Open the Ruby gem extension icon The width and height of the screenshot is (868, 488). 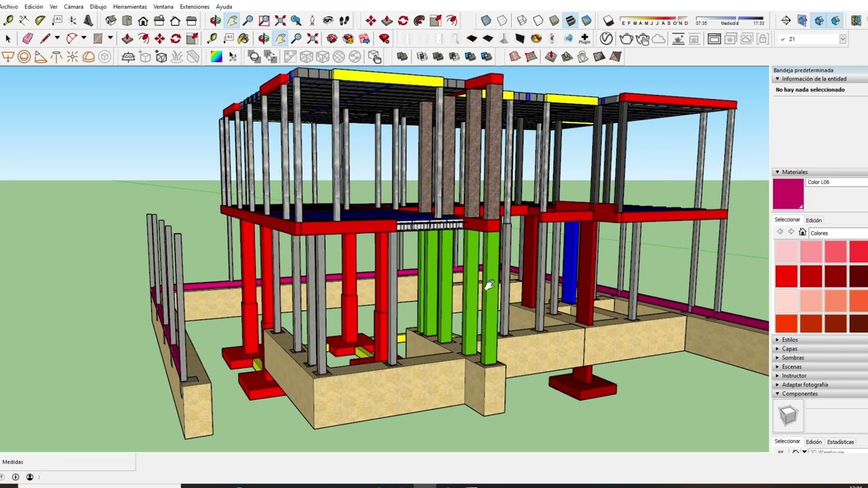(384, 39)
